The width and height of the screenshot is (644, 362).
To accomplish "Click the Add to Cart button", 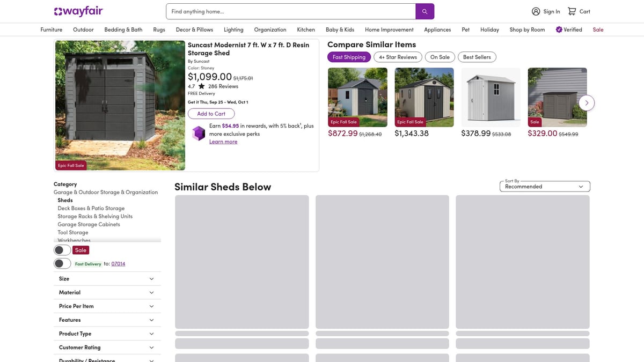I will coord(211,114).
